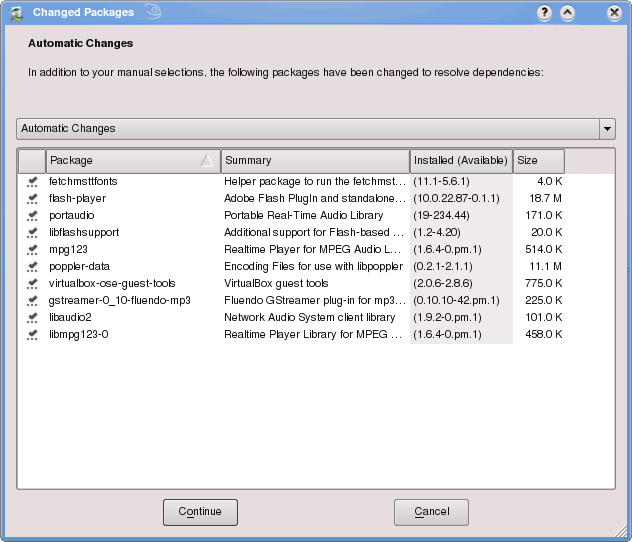Select the virtualbox-ose-guest-tools package name
This screenshot has height=542, width=632.
click(112, 284)
